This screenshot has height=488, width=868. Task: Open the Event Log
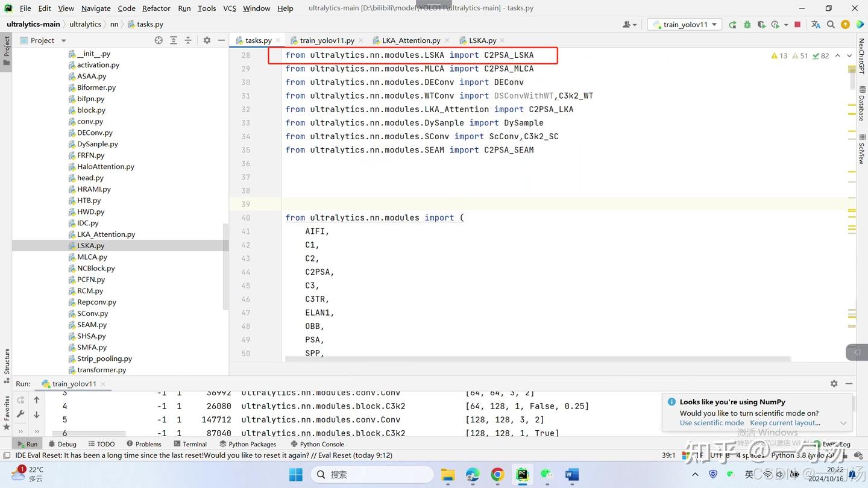coord(836,444)
